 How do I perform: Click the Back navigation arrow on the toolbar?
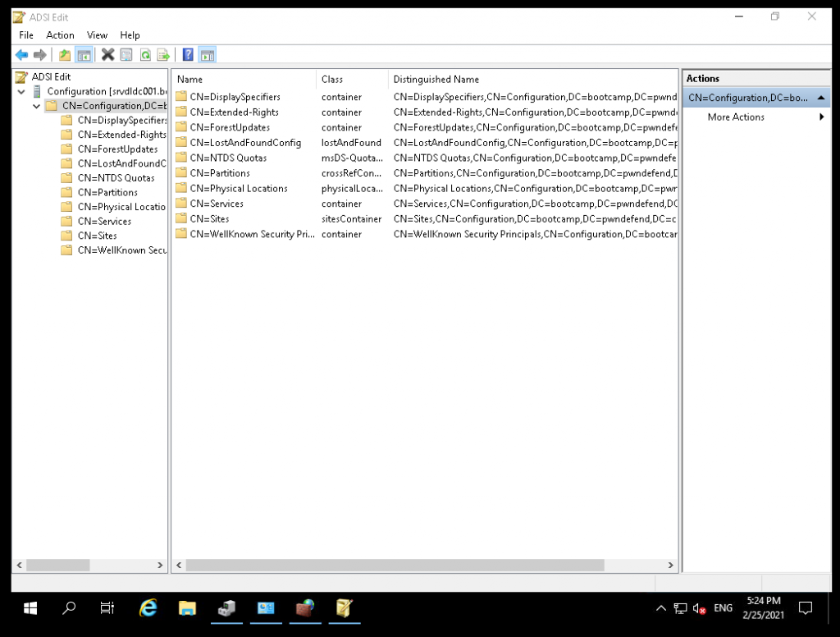click(x=21, y=54)
